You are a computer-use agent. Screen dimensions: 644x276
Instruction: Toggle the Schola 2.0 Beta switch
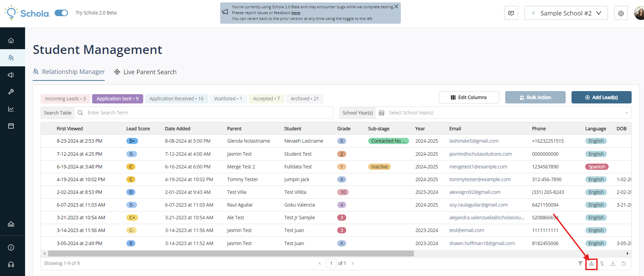click(61, 13)
